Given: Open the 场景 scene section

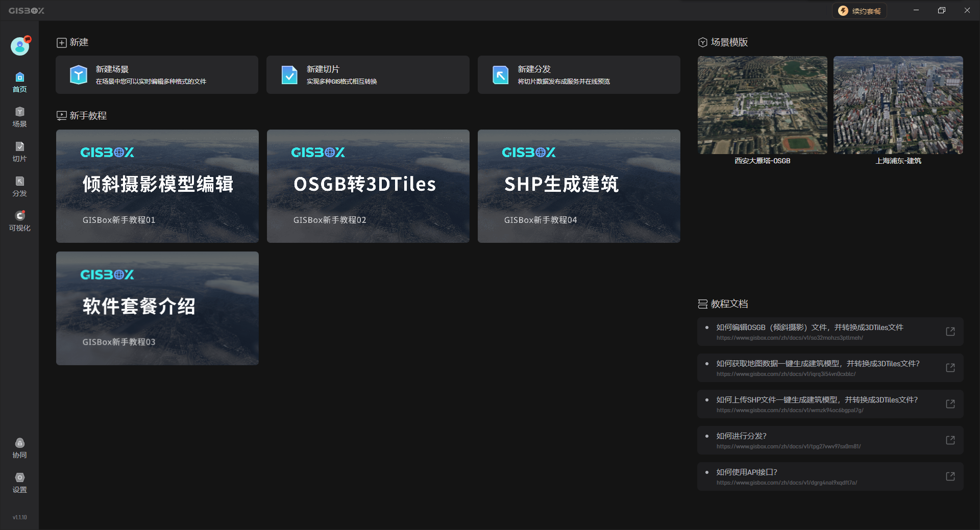Looking at the screenshot, I should pyautogui.click(x=19, y=117).
